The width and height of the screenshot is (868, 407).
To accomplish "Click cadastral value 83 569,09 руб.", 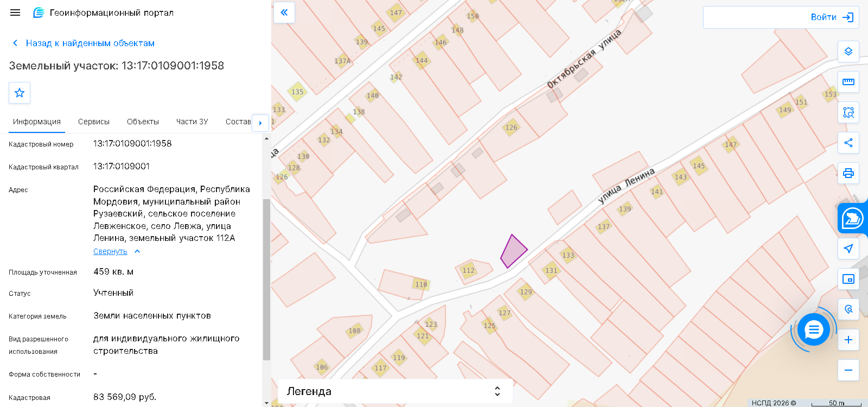I will [125, 397].
